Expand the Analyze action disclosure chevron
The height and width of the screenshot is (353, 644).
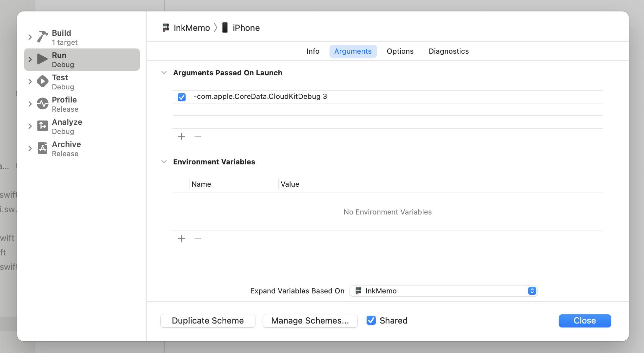click(30, 126)
